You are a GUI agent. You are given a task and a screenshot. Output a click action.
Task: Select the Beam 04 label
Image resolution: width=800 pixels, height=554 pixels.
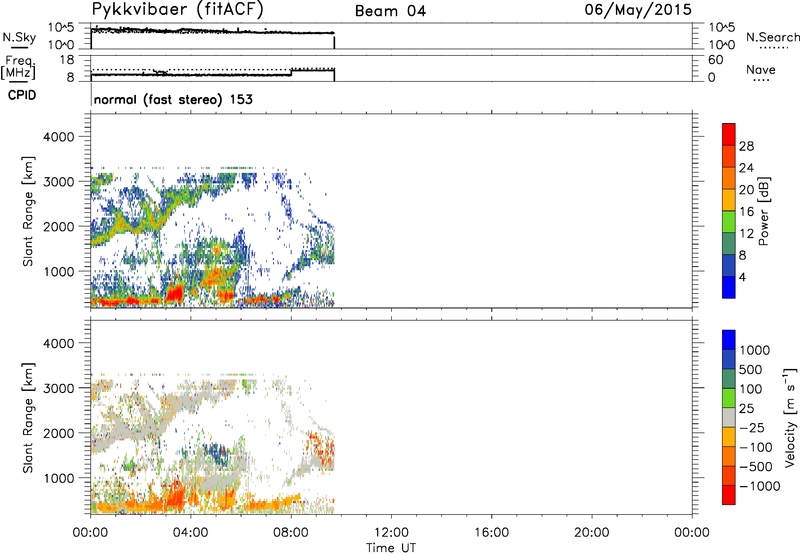(390, 11)
